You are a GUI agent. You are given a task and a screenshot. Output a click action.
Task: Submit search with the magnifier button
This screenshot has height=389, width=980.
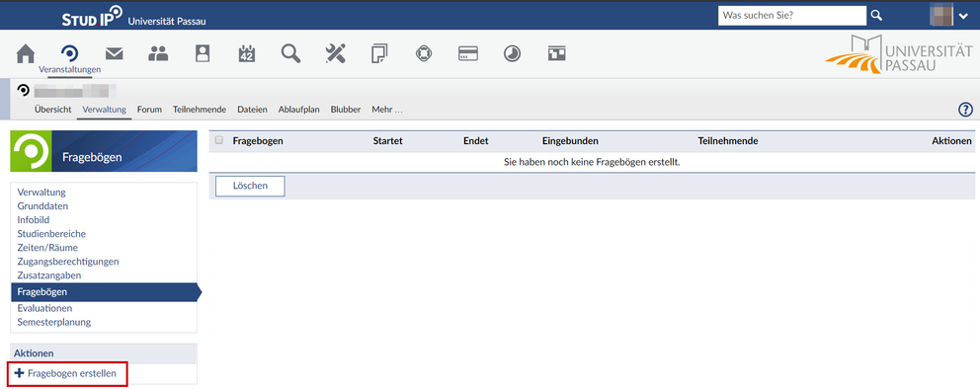click(877, 15)
